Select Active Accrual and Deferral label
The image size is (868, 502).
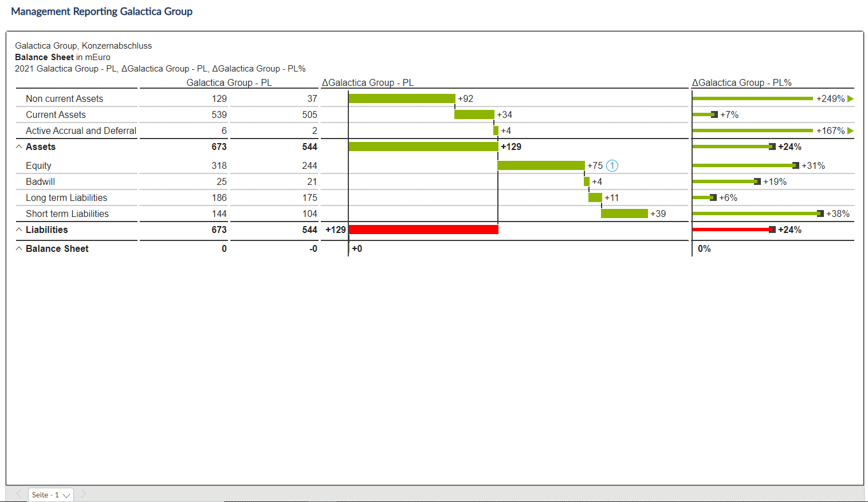click(x=81, y=131)
